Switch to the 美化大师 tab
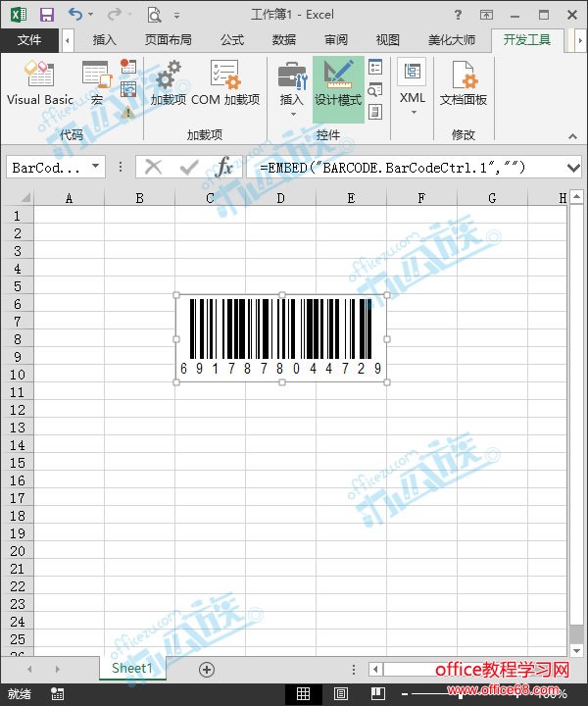Screen dimensions: 588x706 click(452, 40)
